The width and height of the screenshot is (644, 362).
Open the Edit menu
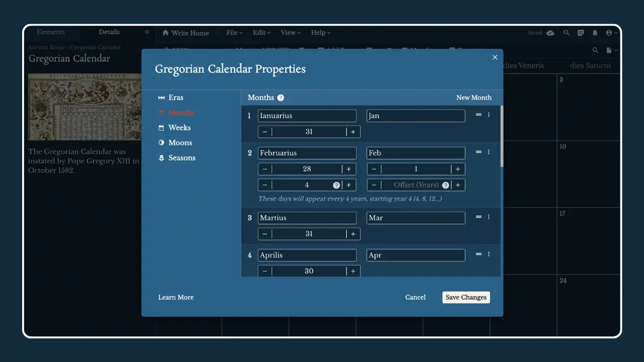click(262, 33)
